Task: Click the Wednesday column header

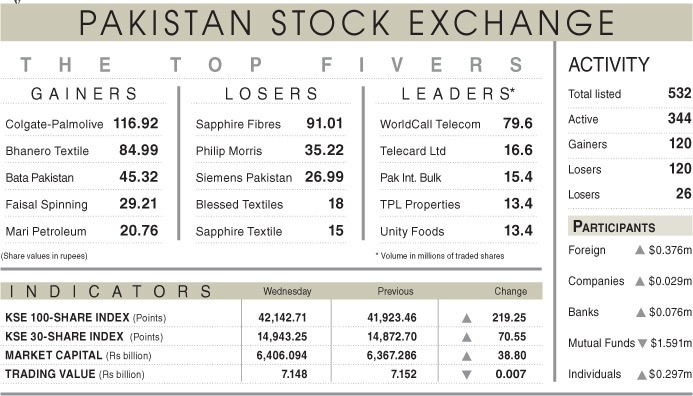Action: coord(287,291)
